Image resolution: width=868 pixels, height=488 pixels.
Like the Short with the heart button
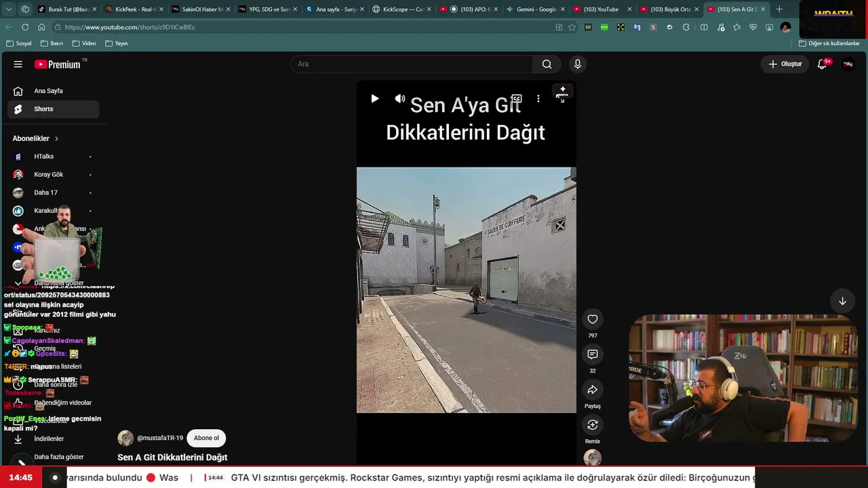click(x=593, y=319)
